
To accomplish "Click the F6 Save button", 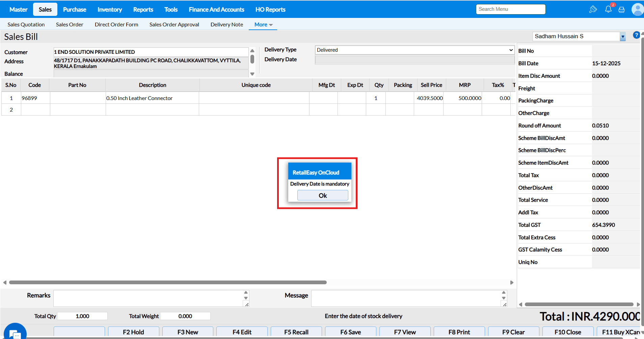I will [350, 332].
